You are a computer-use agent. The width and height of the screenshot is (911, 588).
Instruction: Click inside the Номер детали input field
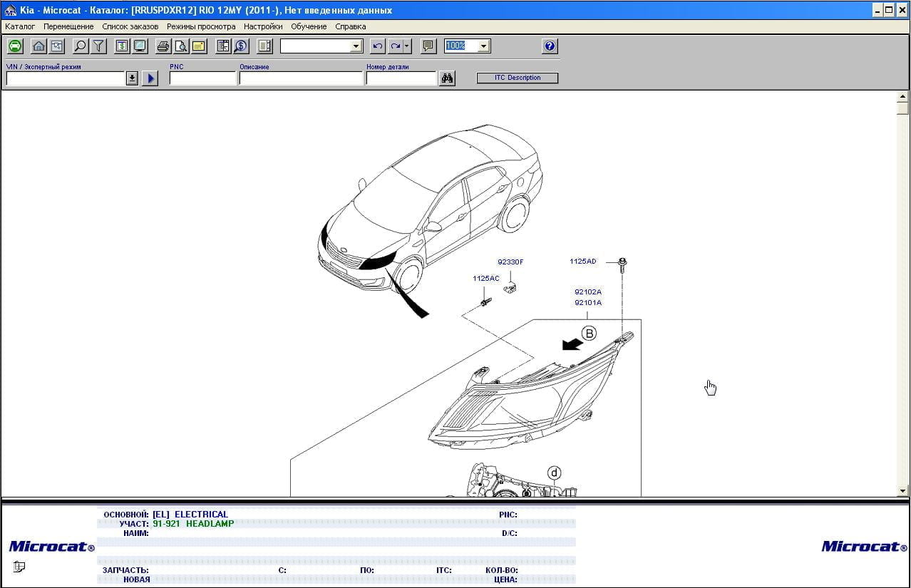pos(401,78)
